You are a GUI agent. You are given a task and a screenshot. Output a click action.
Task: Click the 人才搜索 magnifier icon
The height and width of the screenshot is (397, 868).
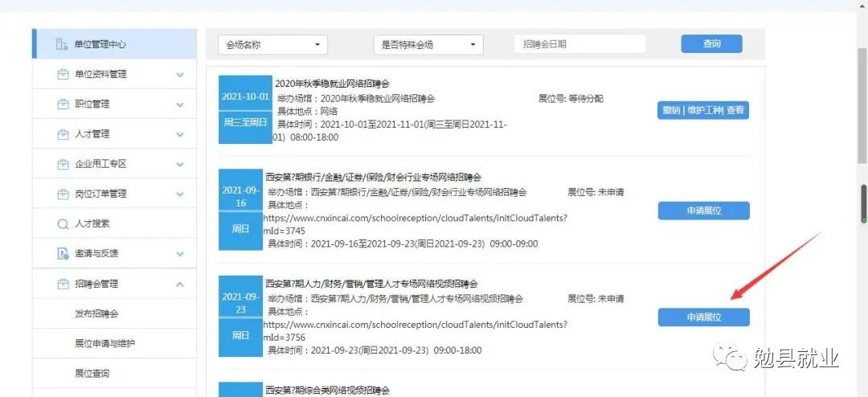(62, 223)
